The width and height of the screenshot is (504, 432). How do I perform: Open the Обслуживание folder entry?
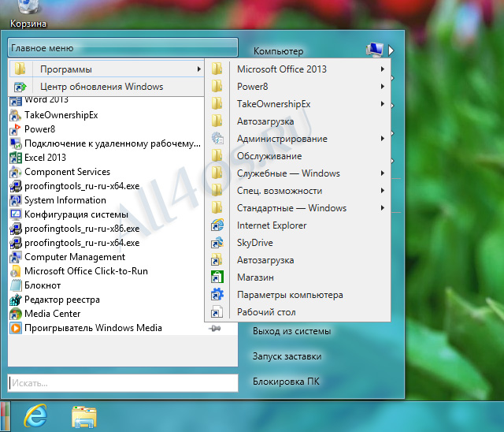(298, 156)
